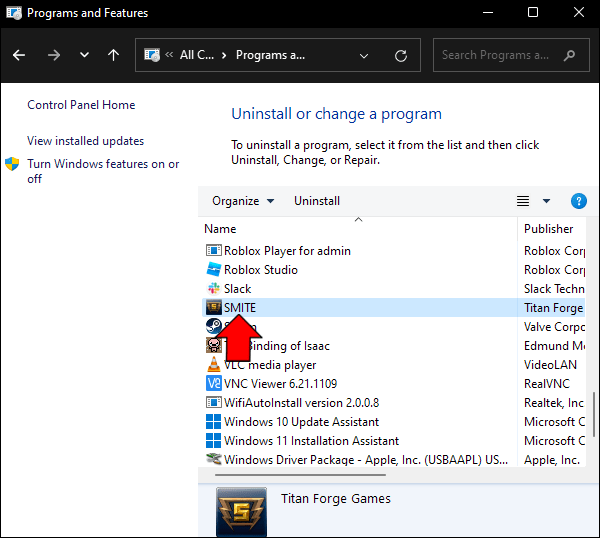Sort by the Publisher column header
This screenshot has height=538, width=600.
tap(548, 229)
